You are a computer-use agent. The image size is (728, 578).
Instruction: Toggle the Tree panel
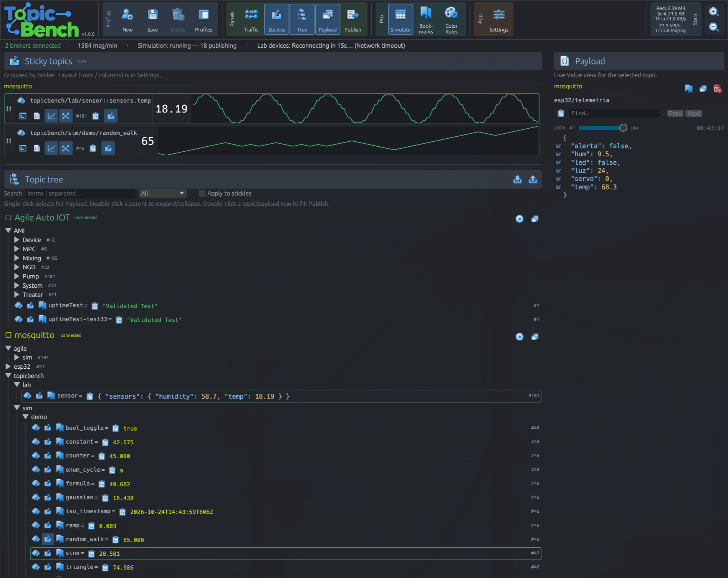pos(302,20)
